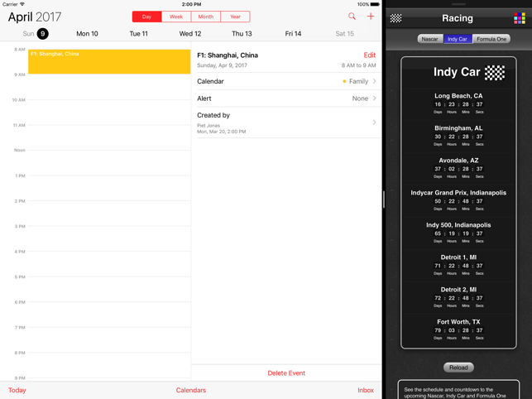This screenshot has height=399, width=532.
Task: Select Tue 11 in week strip
Action: click(138, 34)
